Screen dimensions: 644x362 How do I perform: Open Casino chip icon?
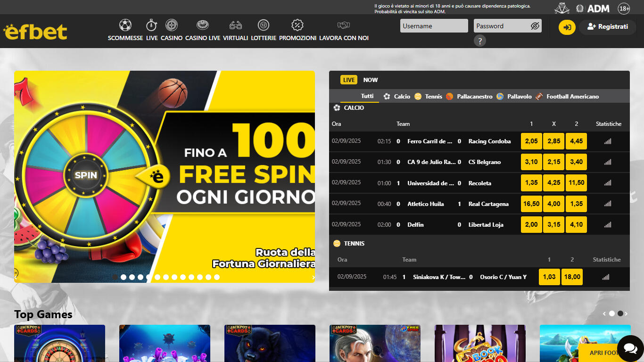click(172, 25)
